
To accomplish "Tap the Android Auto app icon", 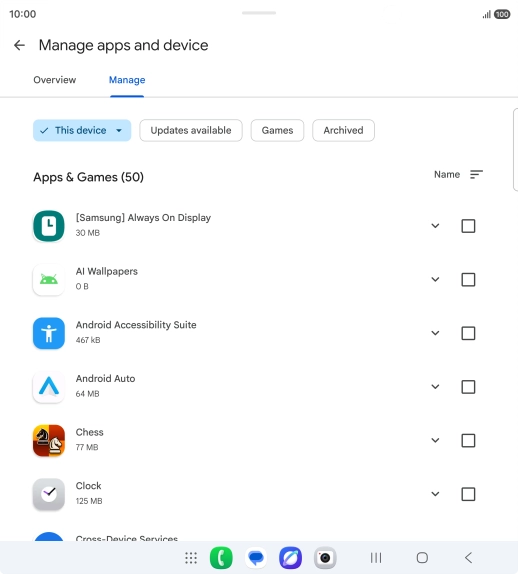I will 49,387.
